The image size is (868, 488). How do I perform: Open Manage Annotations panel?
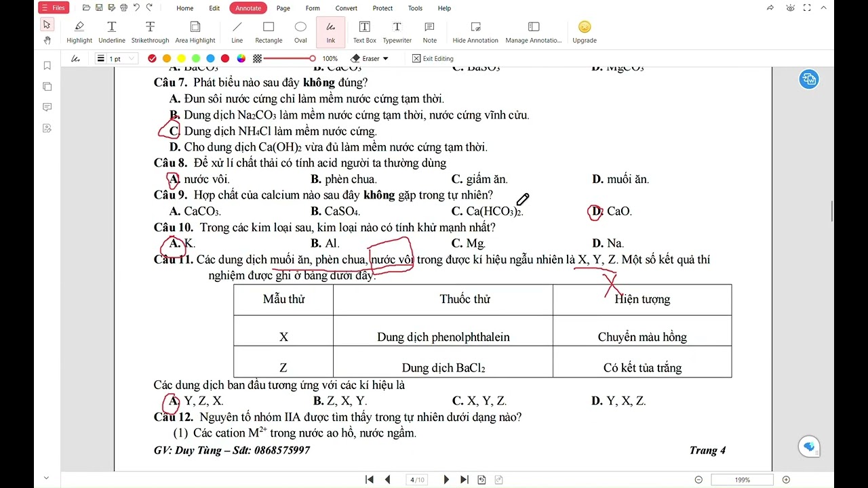[534, 32]
